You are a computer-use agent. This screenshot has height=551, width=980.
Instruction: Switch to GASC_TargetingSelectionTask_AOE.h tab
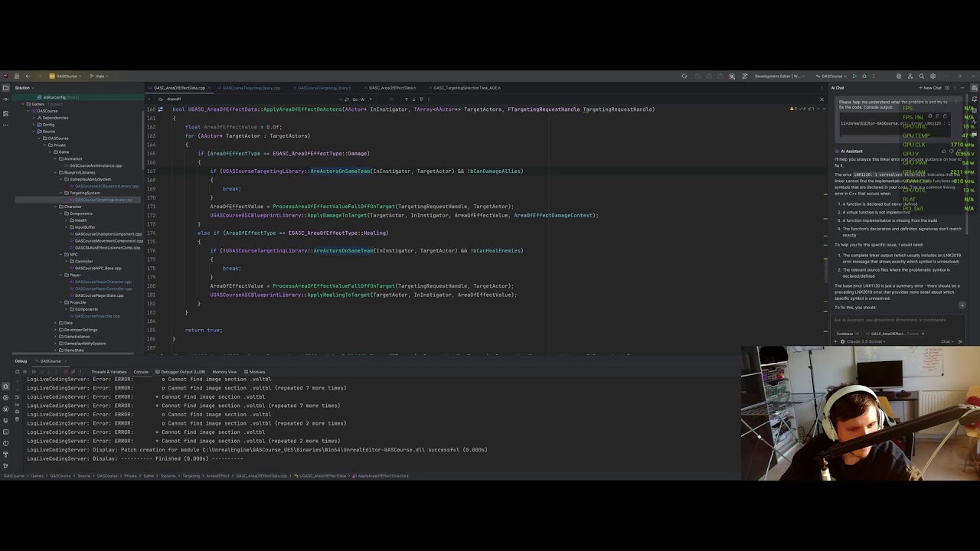[466, 88]
